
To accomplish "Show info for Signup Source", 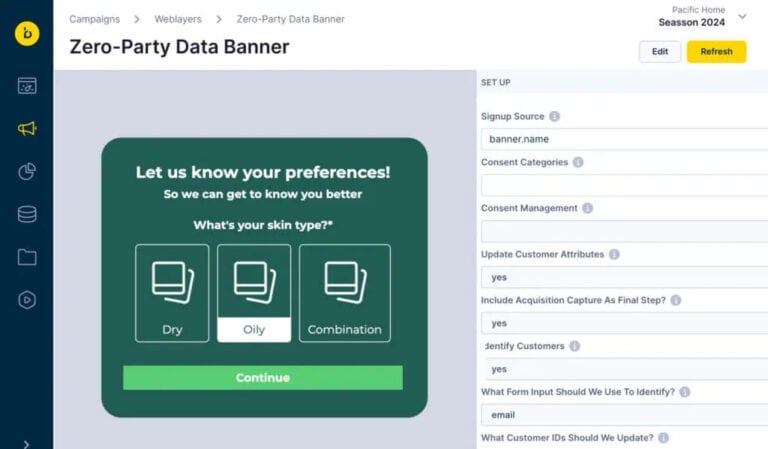I will [554, 116].
